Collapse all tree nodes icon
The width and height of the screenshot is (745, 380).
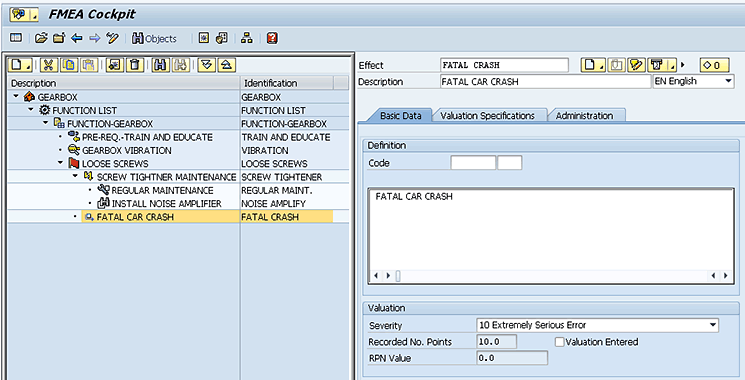[227, 65]
